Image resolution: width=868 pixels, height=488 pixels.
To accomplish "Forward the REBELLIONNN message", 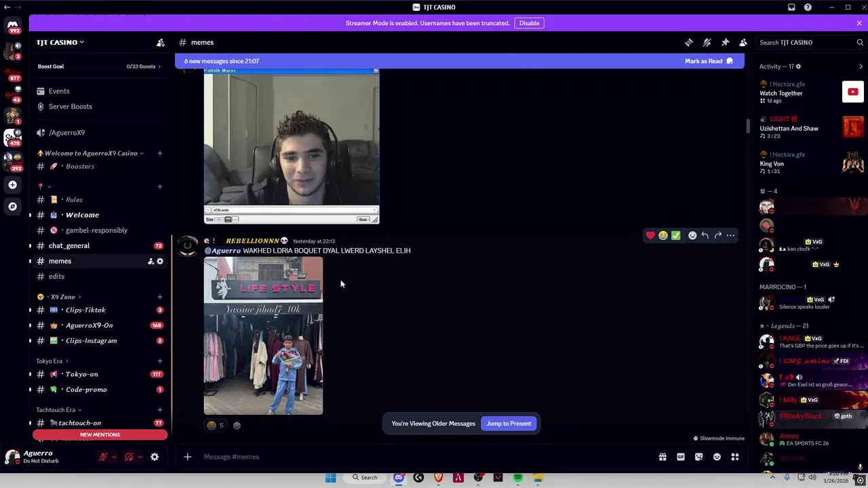I will coord(718,235).
